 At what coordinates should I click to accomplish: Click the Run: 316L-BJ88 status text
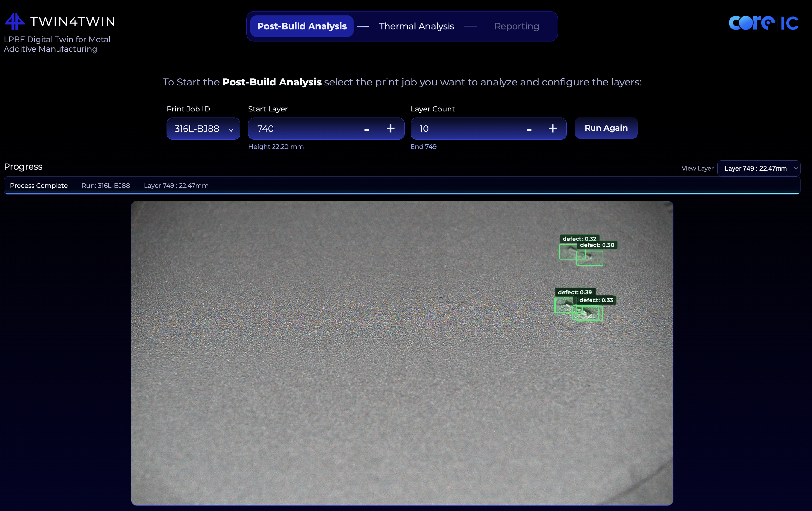coord(106,185)
